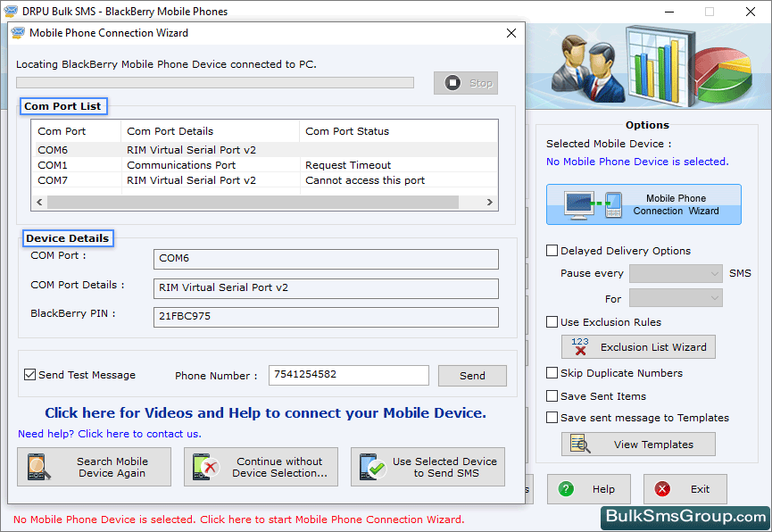Close the Mobile Phone Connection Wizard dialog
This screenshot has width=772, height=532.
coord(511,33)
